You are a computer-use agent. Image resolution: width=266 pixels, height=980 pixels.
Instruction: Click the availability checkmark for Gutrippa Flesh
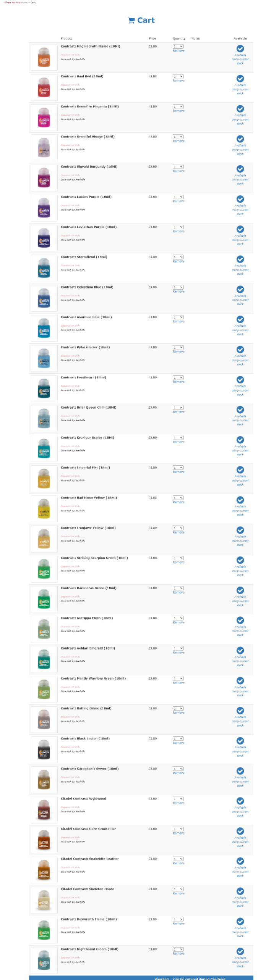point(240,620)
